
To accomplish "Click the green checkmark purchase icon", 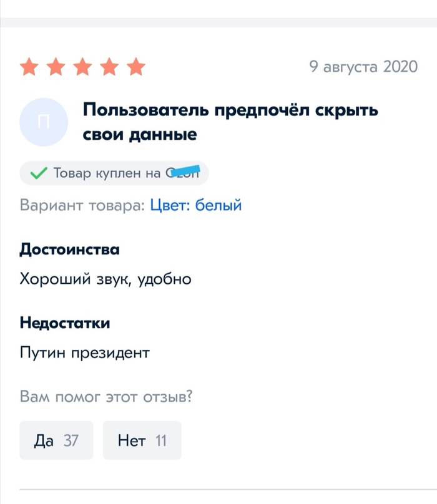I will (x=39, y=173).
